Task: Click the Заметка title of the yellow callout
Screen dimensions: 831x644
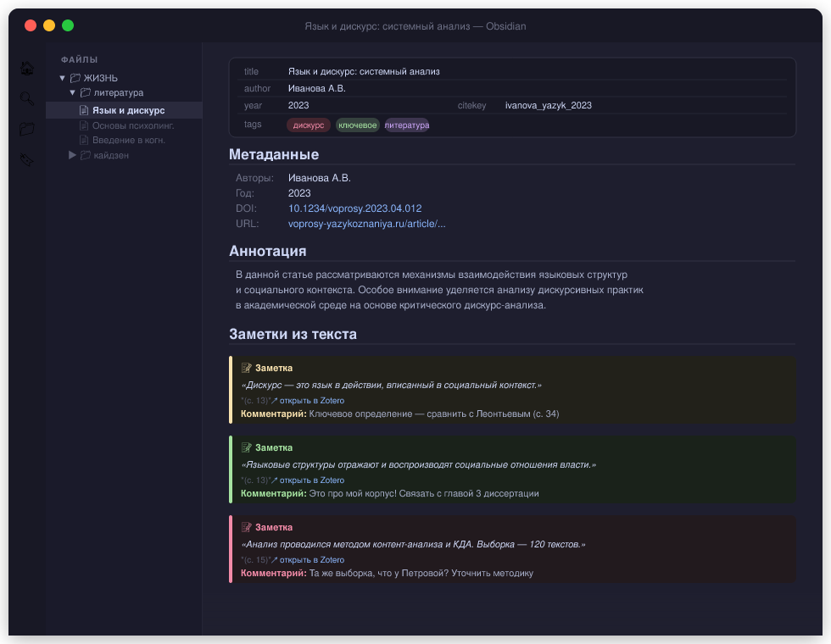Action: (x=273, y=368)
